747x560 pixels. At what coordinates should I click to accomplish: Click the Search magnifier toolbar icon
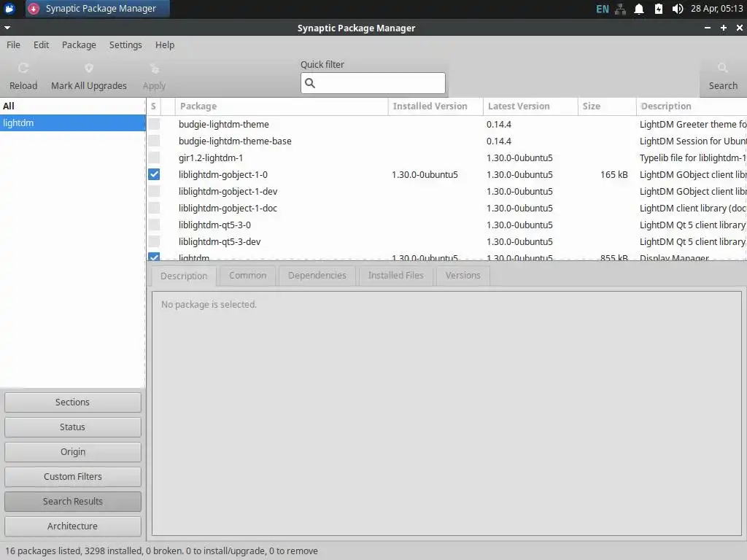[x=723, y=68]
